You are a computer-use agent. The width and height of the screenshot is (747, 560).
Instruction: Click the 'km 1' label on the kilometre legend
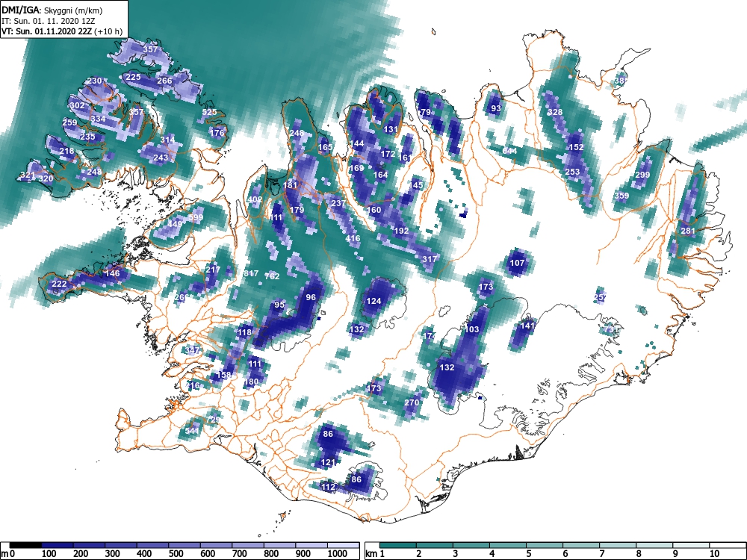[375, 554]
